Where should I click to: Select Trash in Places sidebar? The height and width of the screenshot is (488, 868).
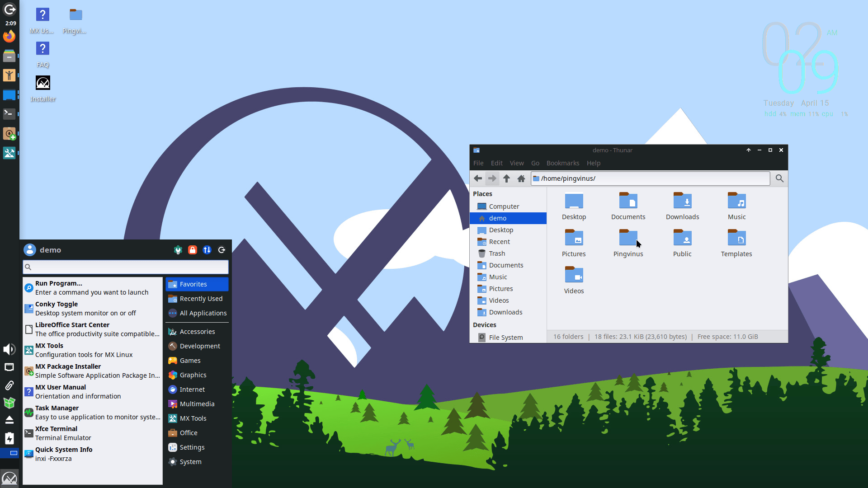click(508, 253)
